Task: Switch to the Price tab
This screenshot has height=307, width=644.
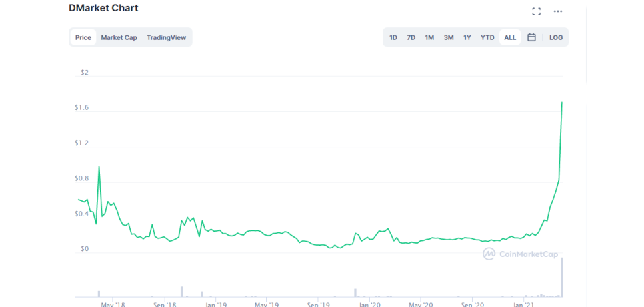Action: coord(83,37)
